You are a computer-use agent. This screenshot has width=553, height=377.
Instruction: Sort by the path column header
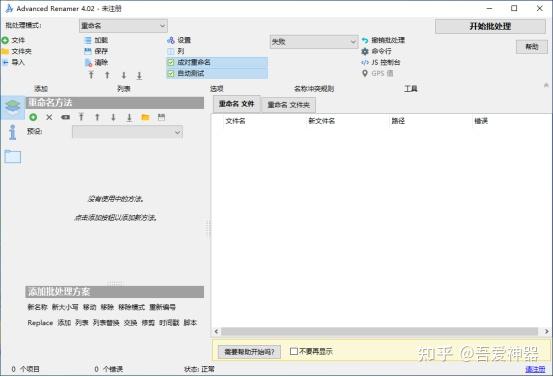pyautogui.click(x=398, y=121)
